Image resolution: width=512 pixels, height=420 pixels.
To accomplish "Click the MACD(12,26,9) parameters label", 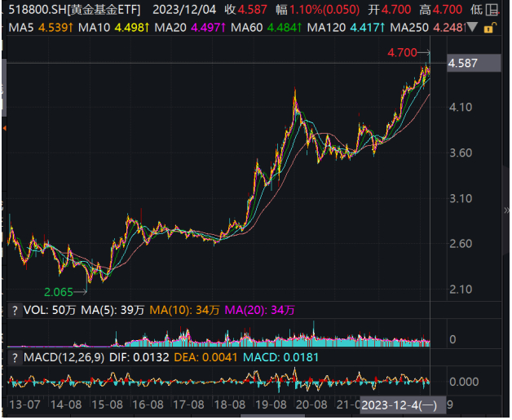I will coord(64,358).
